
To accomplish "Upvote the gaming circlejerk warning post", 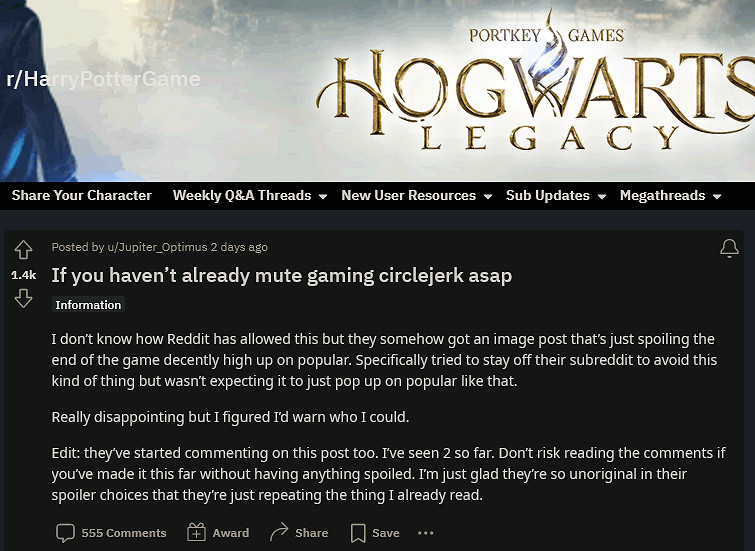I will [23, 251].
